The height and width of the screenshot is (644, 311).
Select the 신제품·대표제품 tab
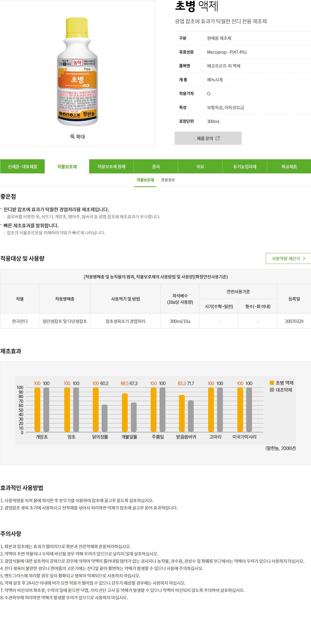pyautogui.click(x=23, y=167)
